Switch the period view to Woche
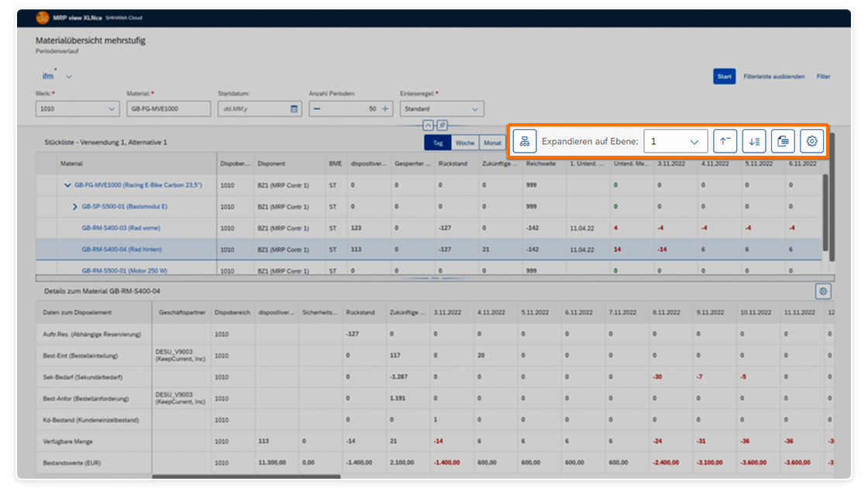 (x=465, y=143)
